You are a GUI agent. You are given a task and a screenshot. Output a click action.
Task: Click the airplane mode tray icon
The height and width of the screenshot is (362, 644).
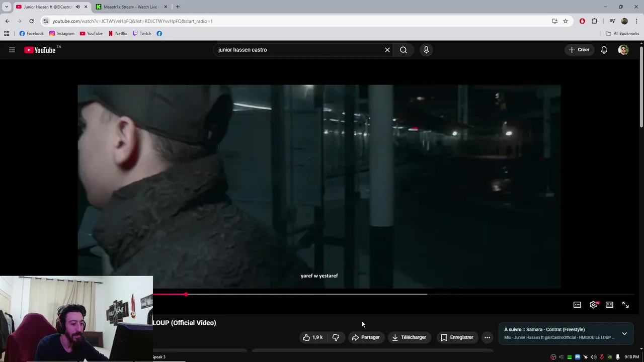(x=585, y=357)
